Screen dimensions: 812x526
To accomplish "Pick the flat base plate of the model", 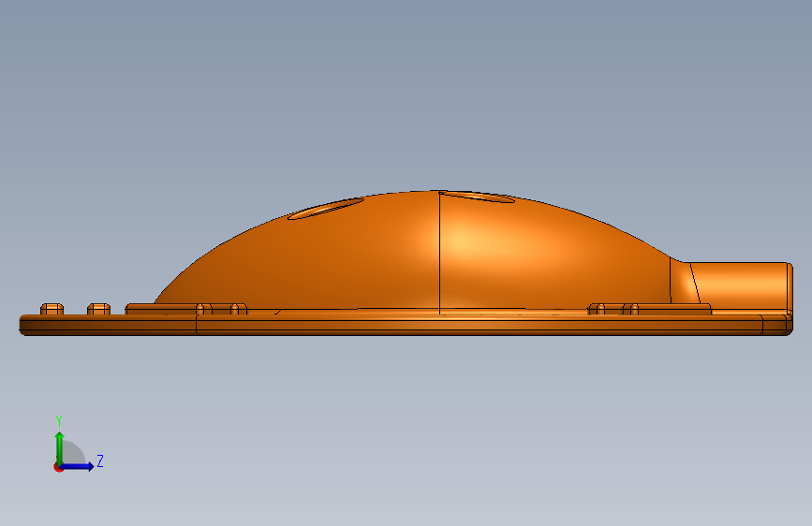I will [x=406, y=325].
